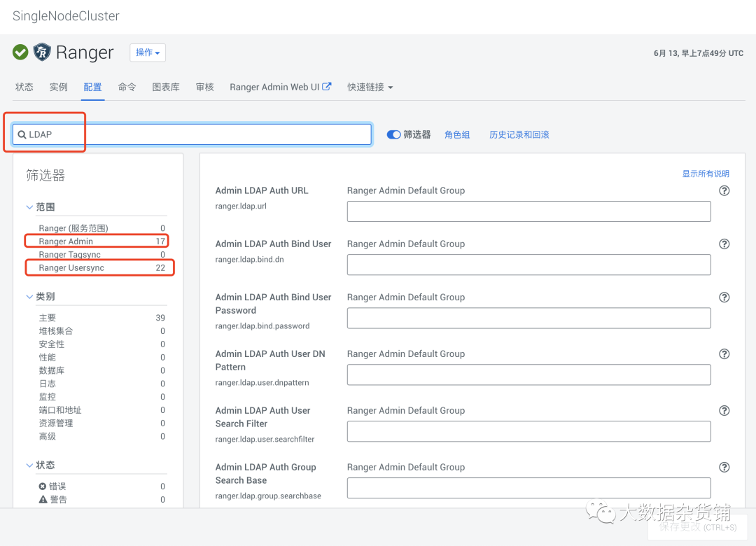Click the ranger.ldap.user.dnpattern input field
This screenshot has width=756, height=546.
(528, 374)
